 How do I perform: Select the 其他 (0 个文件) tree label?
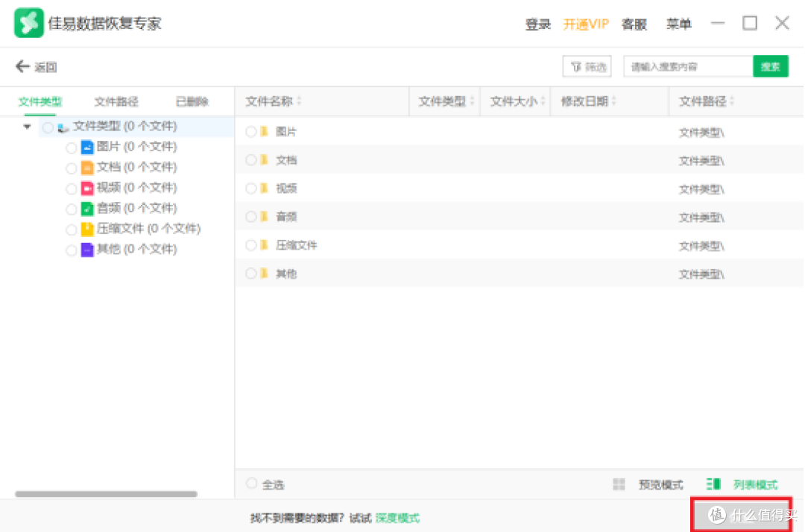(137, 249)
